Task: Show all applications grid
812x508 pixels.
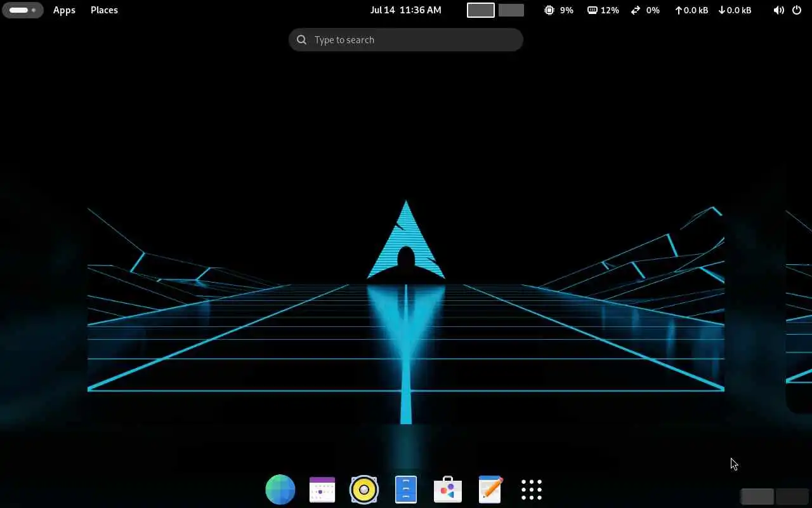Action: point(532,490)
